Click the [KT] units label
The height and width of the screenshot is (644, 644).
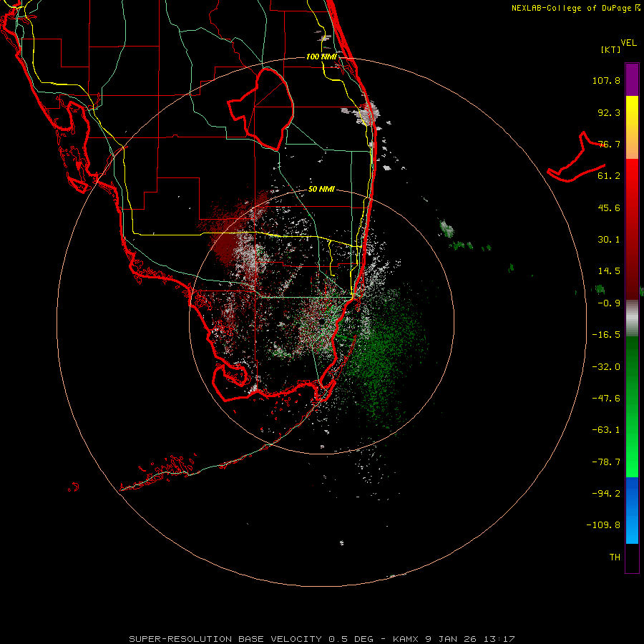click(611, 49)
